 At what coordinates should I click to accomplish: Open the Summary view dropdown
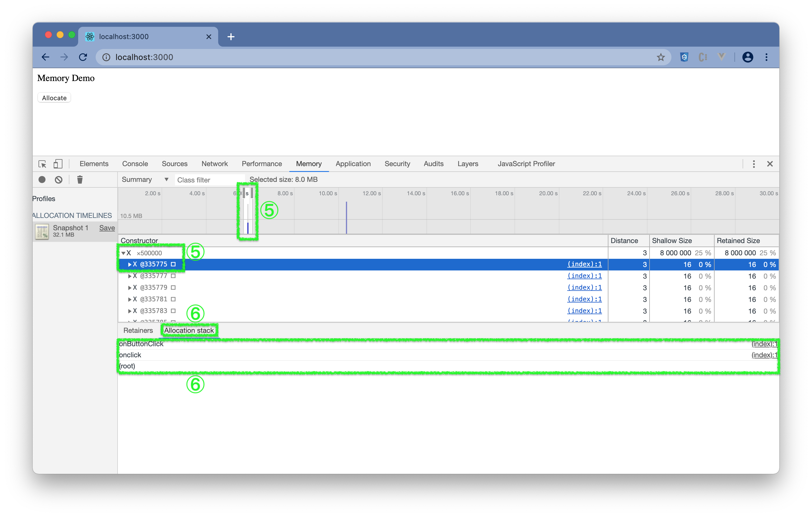tap(145, 180)
